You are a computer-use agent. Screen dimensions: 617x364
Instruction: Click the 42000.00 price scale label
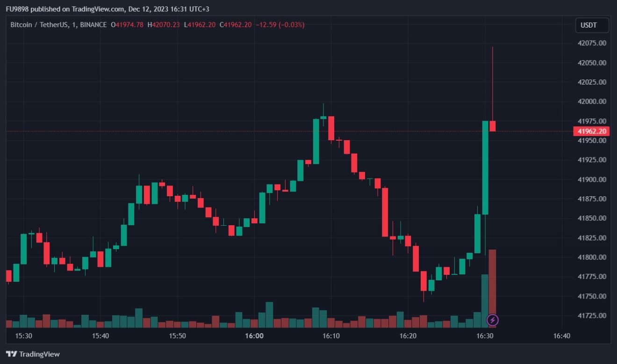pyautogui.click(x=592, y=101)
